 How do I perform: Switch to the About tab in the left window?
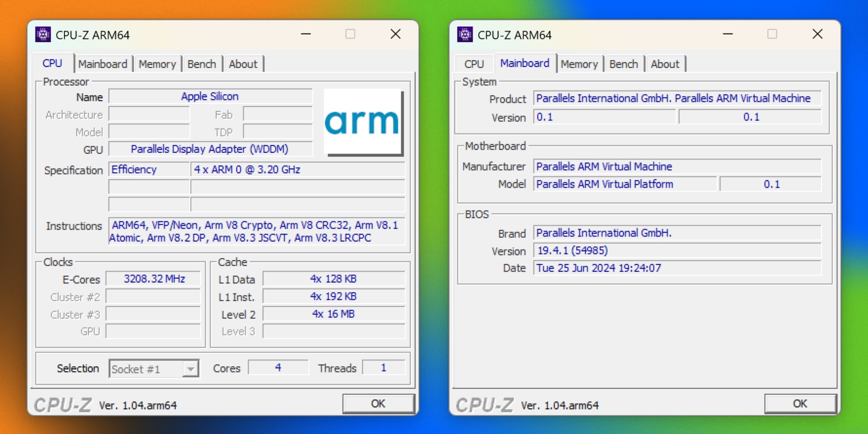pos(243,64)
